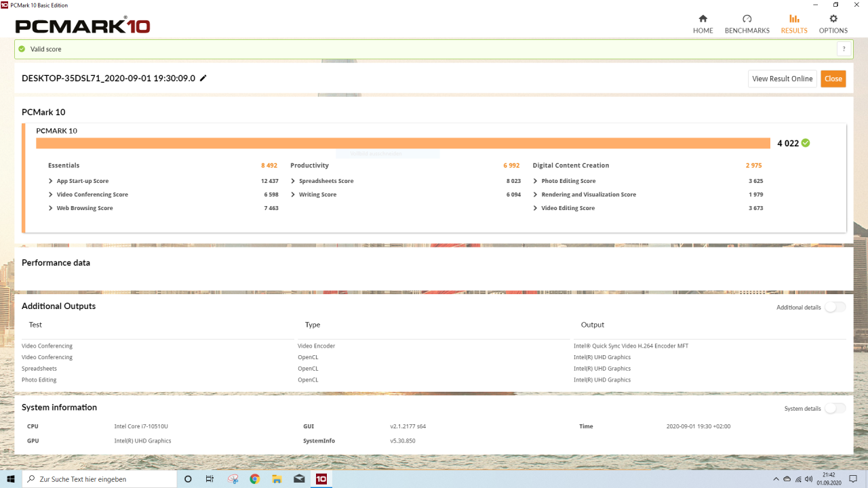Click the taskbar search field
Viewport: 868px width, 488px height.
point(100,479)
